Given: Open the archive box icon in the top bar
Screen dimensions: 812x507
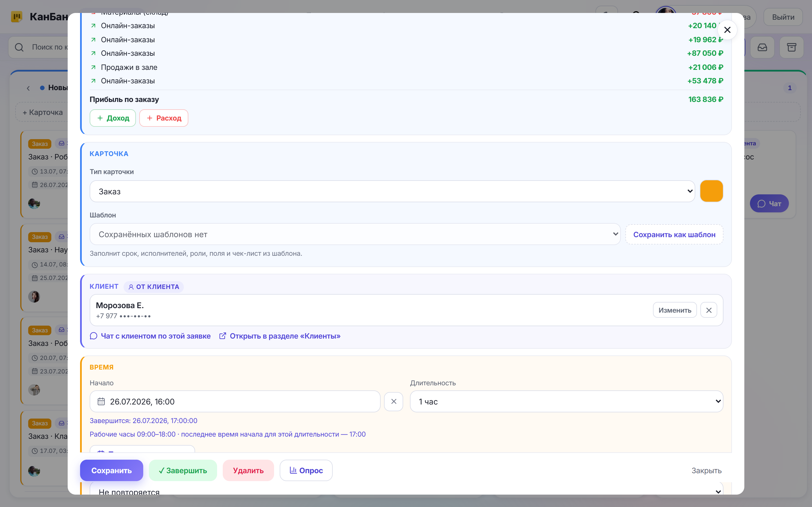Looking at the screenshot, I should 791,47.
